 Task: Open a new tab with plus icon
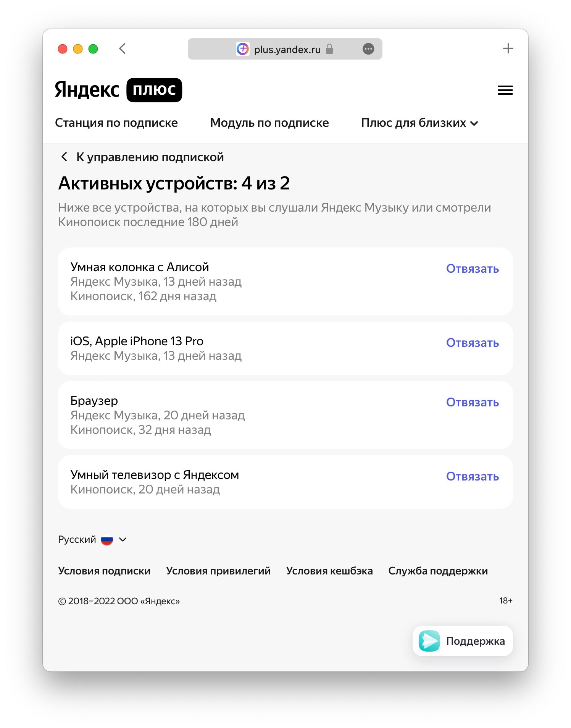[x=508, y=49]
